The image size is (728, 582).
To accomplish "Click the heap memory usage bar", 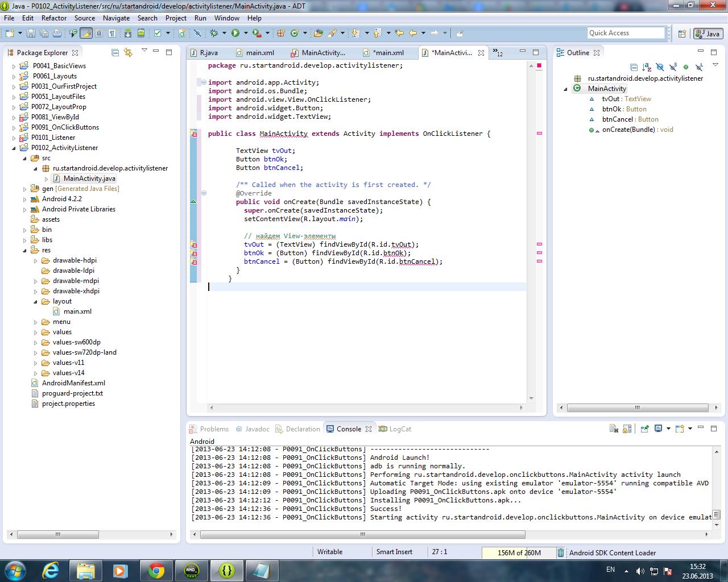I will [519, 552].
